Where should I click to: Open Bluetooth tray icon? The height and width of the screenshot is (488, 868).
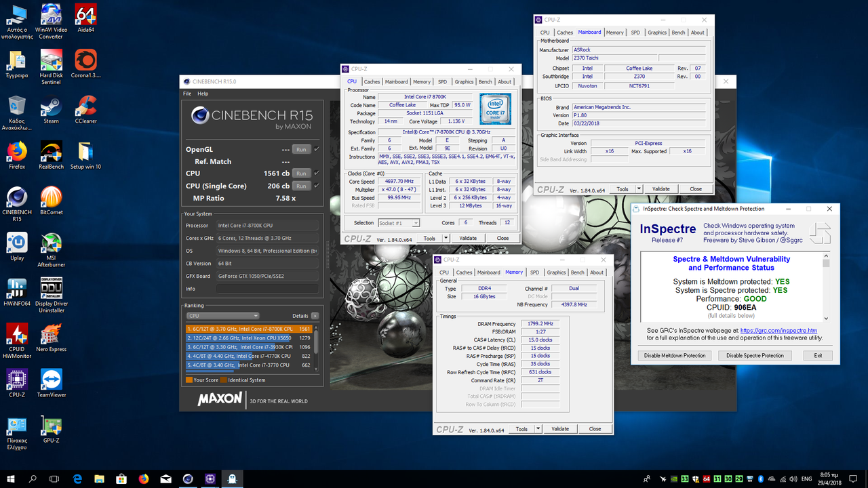pyautogui.click(x=760, y=479)
